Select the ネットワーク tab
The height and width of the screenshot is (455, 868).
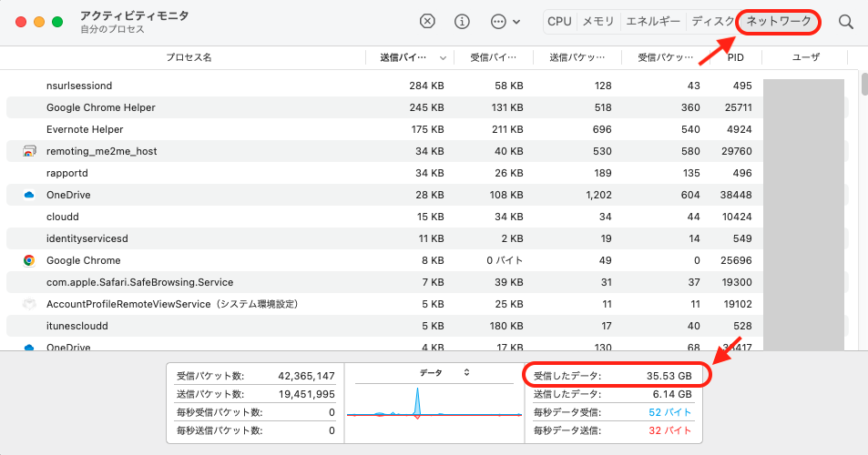(779, 22)
